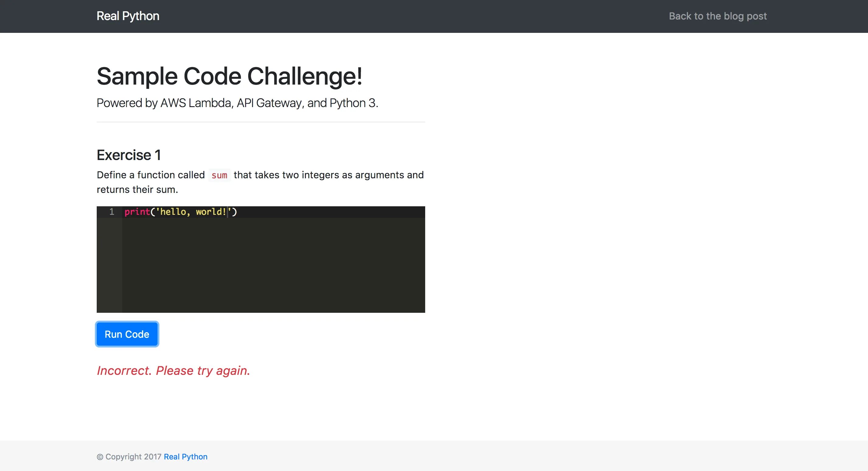868x471 pixels.
Task: Click the opening parenthesis after print
Action: [x=153, y=212]
